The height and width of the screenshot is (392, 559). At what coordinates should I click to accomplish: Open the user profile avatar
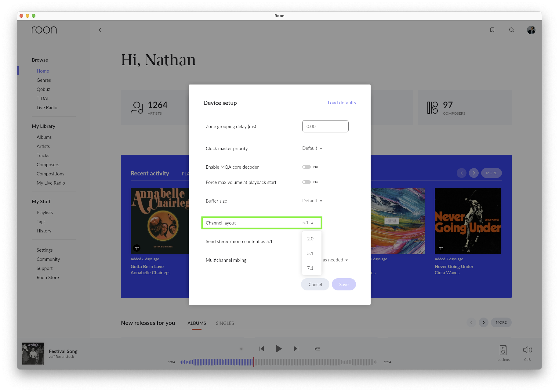tap(531, 30)
